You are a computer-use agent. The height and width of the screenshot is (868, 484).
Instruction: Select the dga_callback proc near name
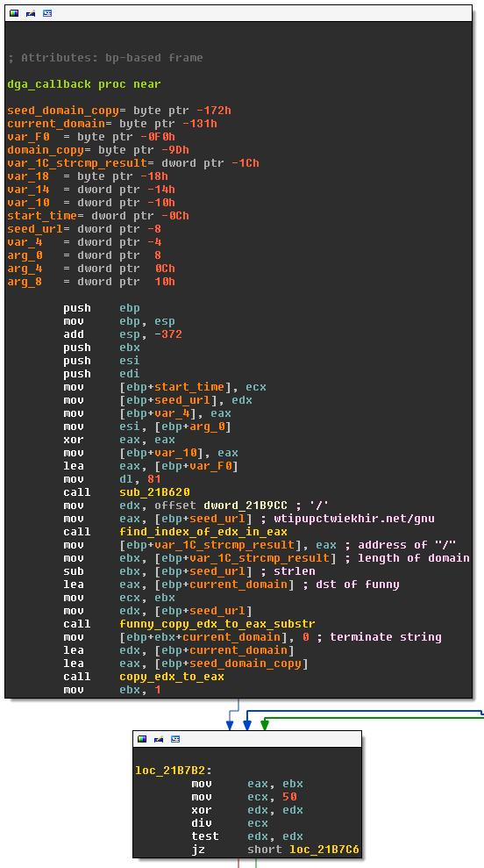click(84, 84)
